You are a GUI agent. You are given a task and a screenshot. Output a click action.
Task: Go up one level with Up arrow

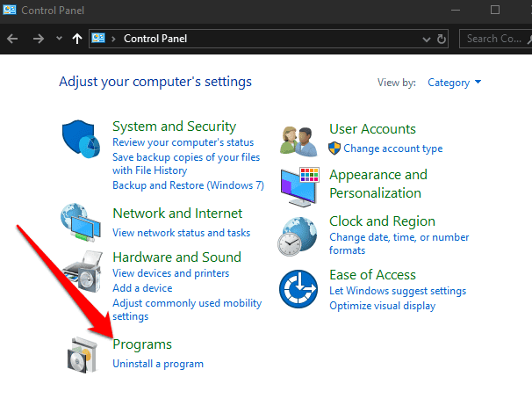coord(77,39)
